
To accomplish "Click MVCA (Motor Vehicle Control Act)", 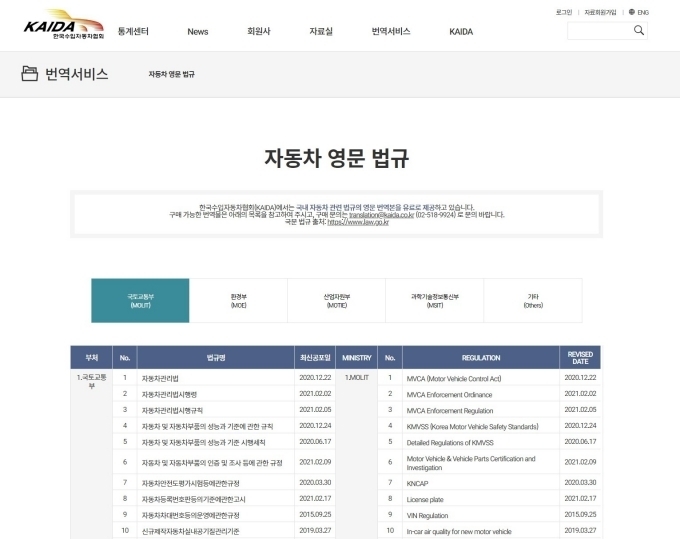I will [454, 379].
